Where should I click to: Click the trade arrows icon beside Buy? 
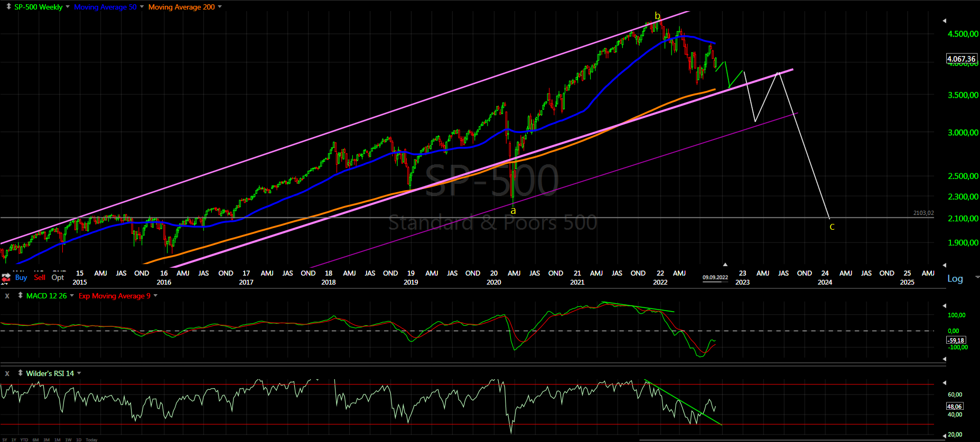(x=6, y=277)
